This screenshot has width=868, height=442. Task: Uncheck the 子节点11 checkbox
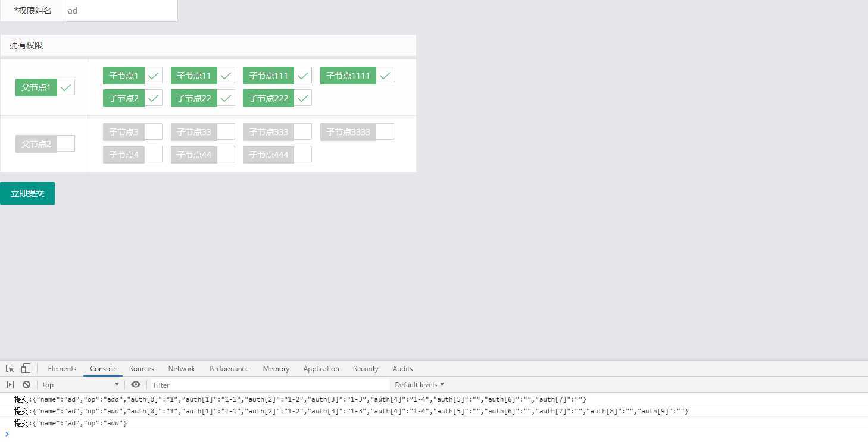click(x=203, y=76)
